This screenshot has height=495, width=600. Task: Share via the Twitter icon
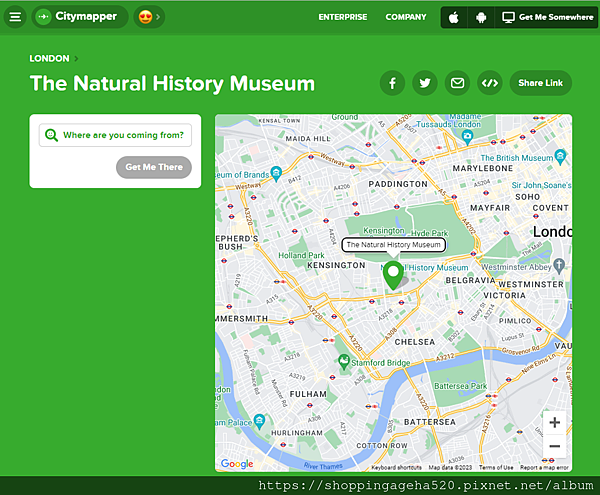(425, 83)
